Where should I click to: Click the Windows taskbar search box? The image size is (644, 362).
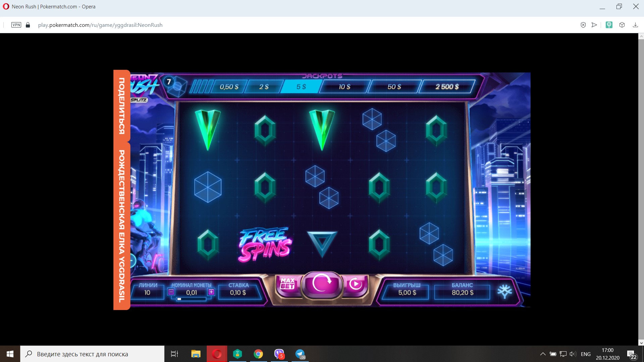click(92, 354)
